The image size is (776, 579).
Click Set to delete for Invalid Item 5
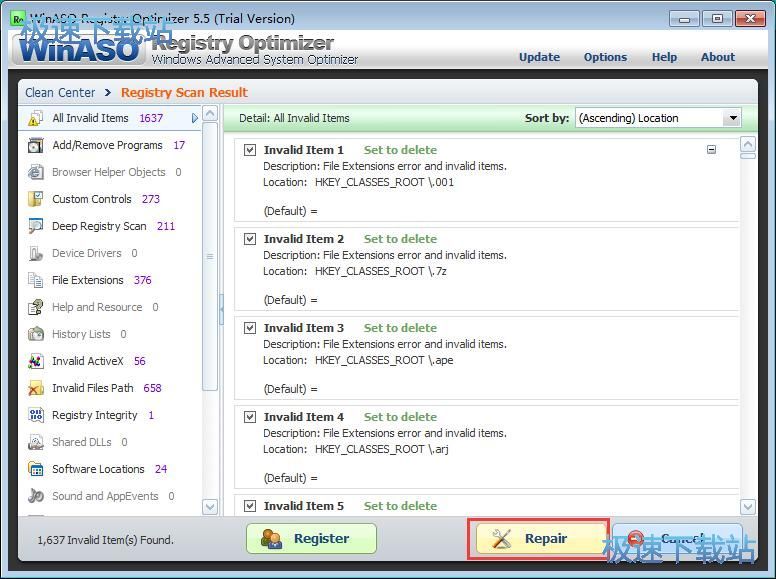(x=400, y=506)
